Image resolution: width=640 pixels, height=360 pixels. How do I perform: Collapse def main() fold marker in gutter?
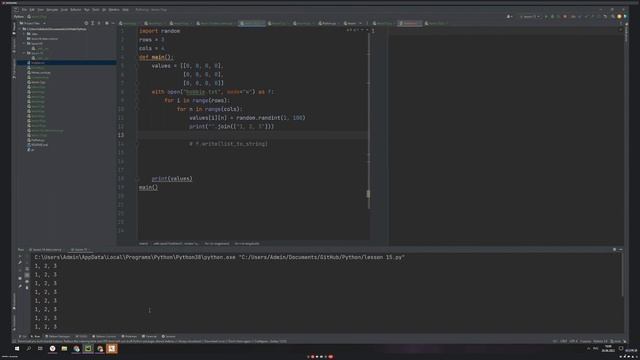pos(138,57)
